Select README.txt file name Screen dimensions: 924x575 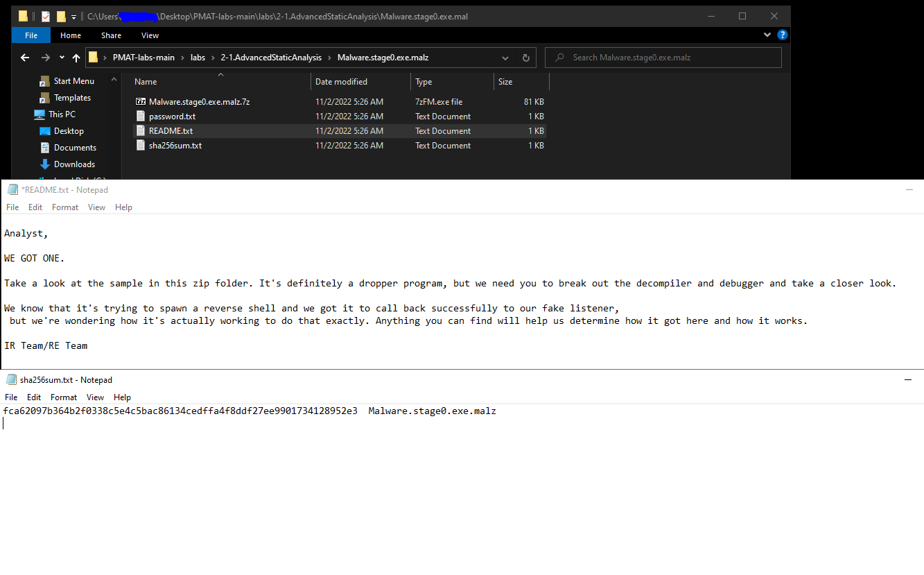coord(171,131)
